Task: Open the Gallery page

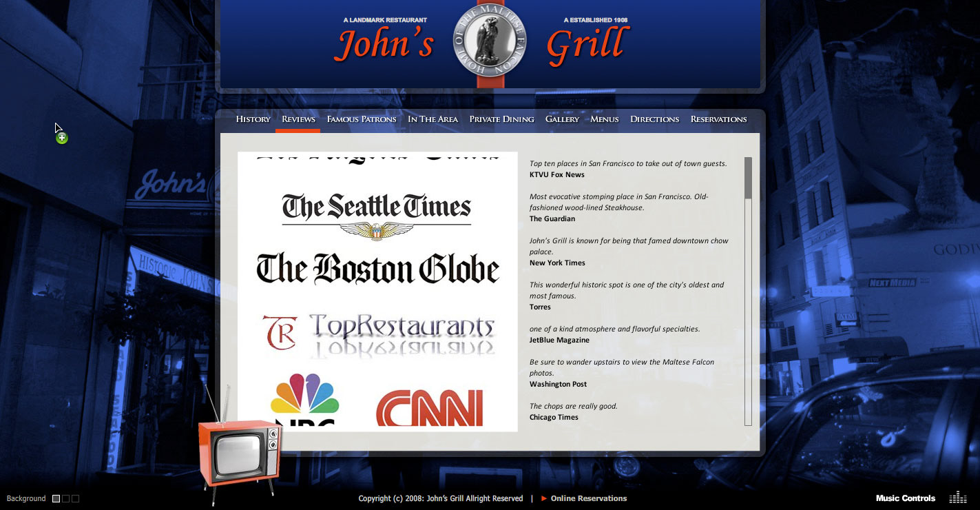Action: pyautogui.click(x=562, y=119)
